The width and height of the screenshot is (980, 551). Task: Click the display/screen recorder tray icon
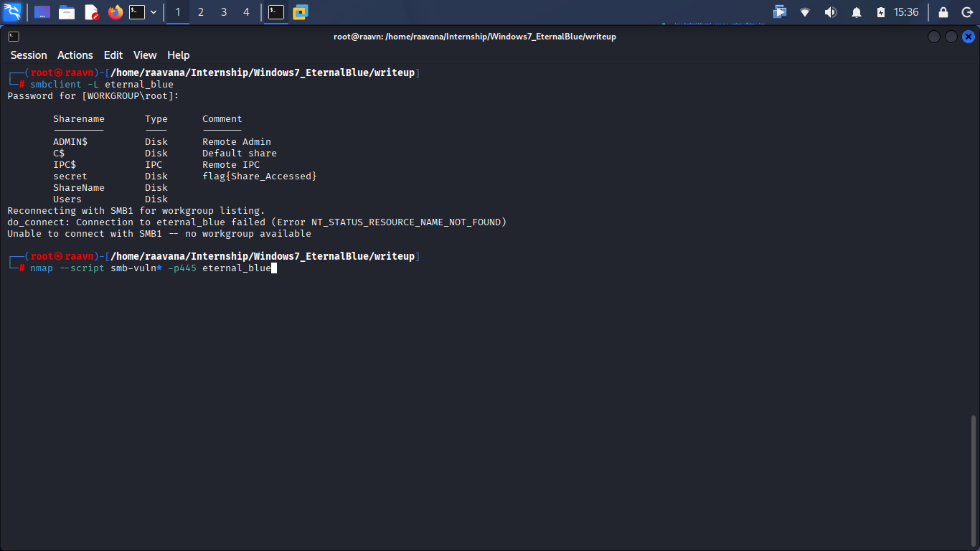point(780,12)
